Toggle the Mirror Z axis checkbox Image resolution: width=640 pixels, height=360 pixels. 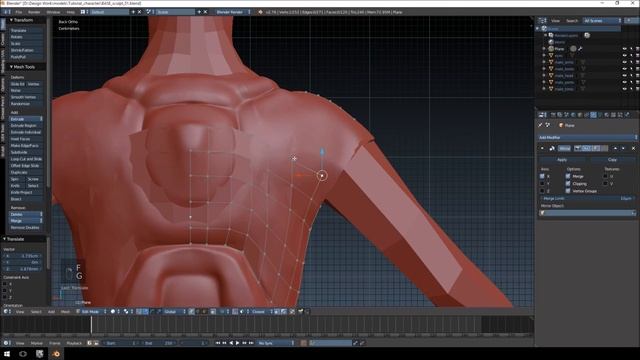click(542, 191)
